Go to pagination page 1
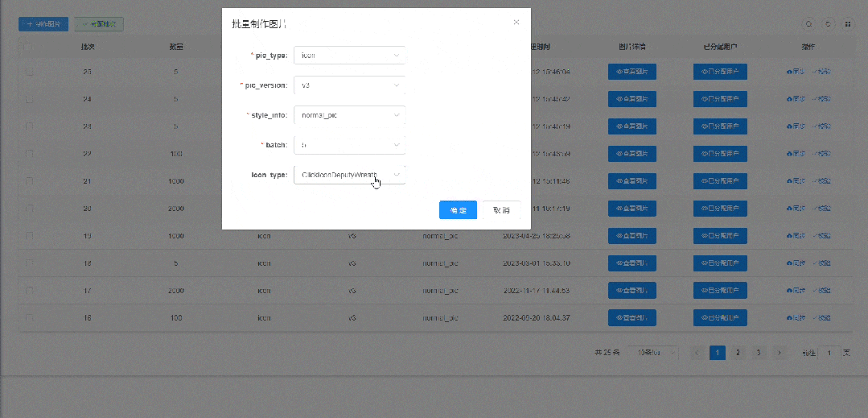Viewport: 868px width, 418px height. [718, 353]
